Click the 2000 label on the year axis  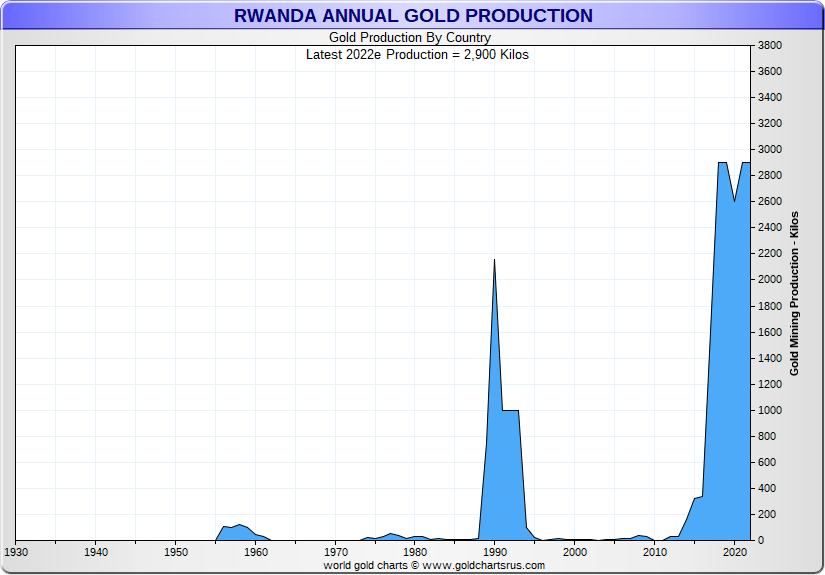click(575, 552)
